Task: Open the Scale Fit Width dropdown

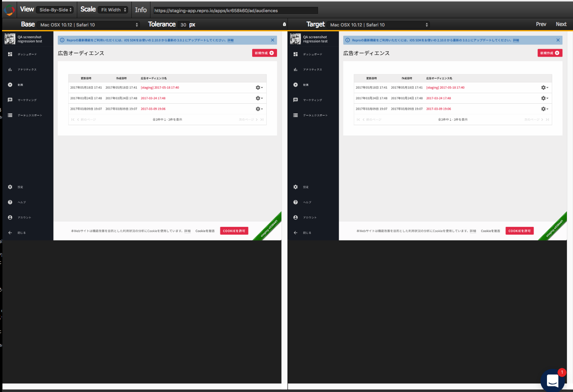Action: 113,10
